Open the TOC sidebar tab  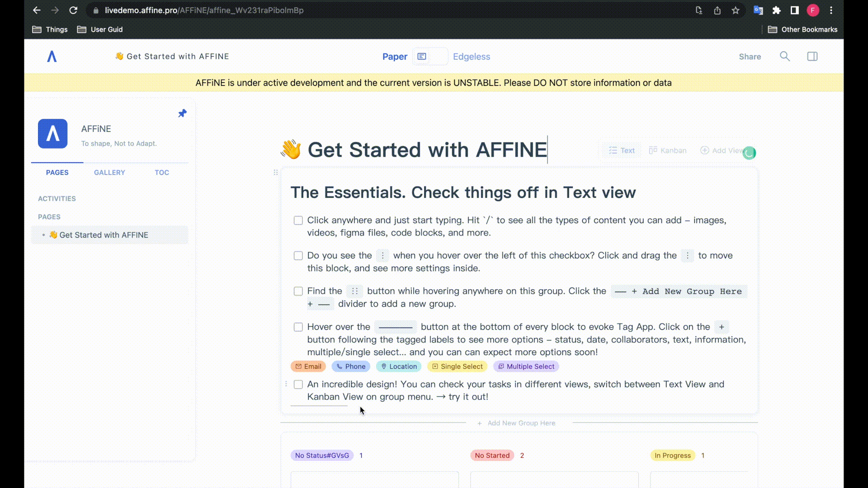(x=162, y=173)
